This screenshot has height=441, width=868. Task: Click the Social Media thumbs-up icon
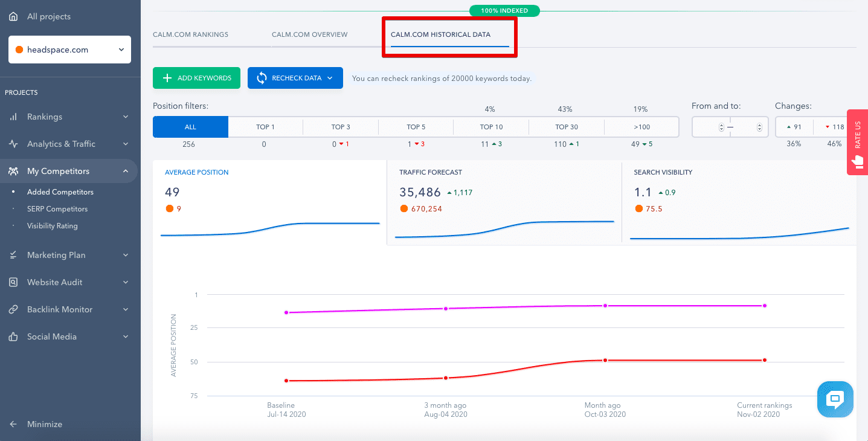coord(13,336)
